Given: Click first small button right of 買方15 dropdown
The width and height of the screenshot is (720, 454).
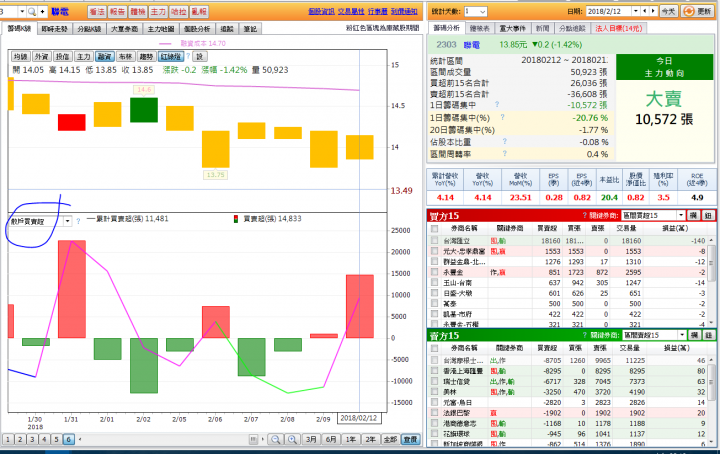Looking at the screenshot, I should 693,215.
